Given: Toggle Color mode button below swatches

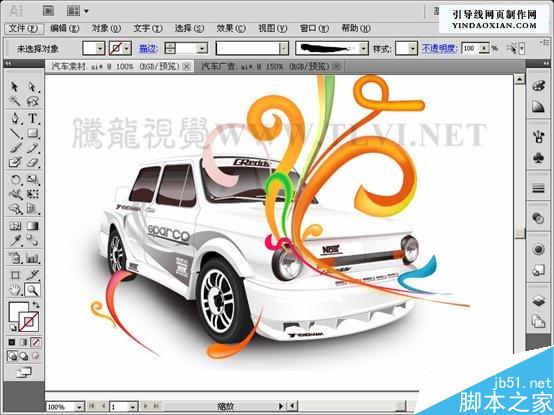Looking at the screenshot, I should pyautogui.click(x=12, y=342).
